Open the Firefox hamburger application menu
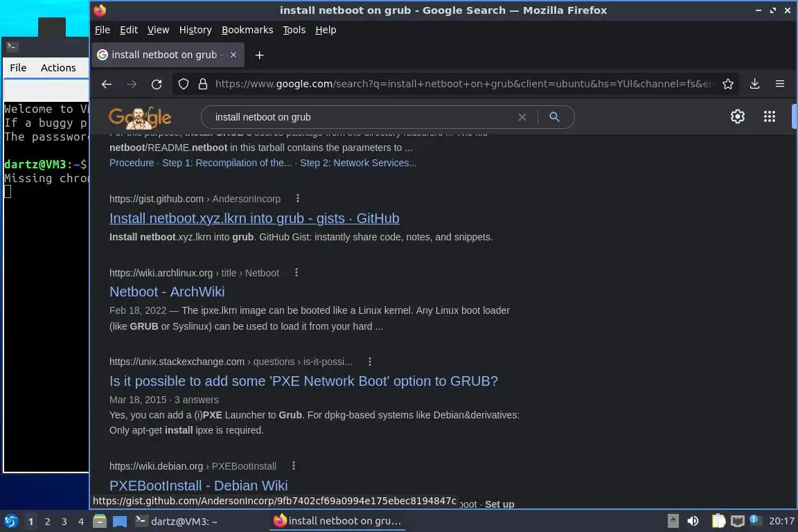Image resolution: width=798 pixels, height=532 pixels. [x=780, y=84]
